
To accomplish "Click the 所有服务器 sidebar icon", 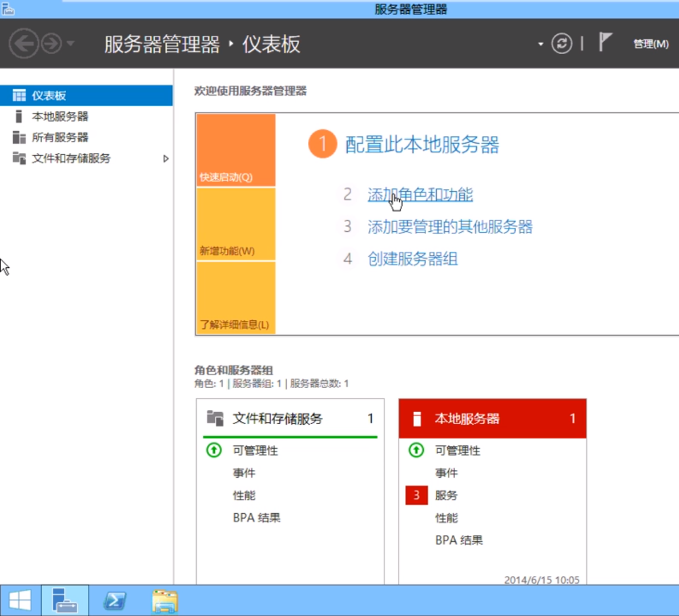I will pyautogui.click(x=19, y=137).
